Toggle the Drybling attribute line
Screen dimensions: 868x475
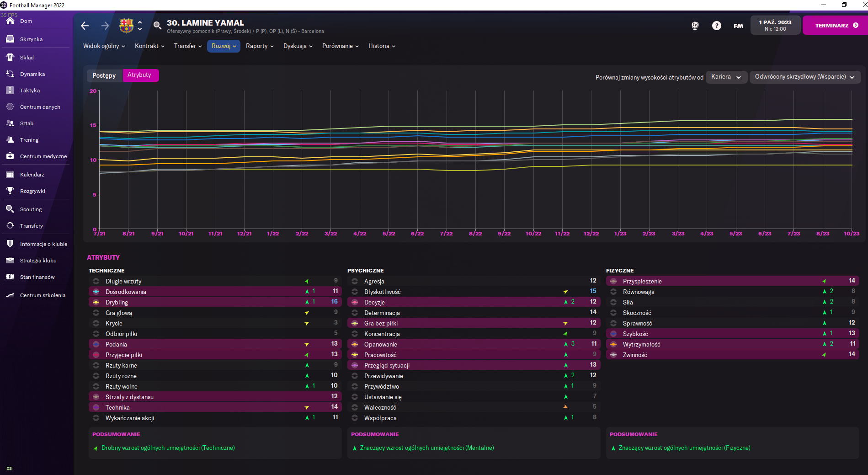click(x=96, y=302)
